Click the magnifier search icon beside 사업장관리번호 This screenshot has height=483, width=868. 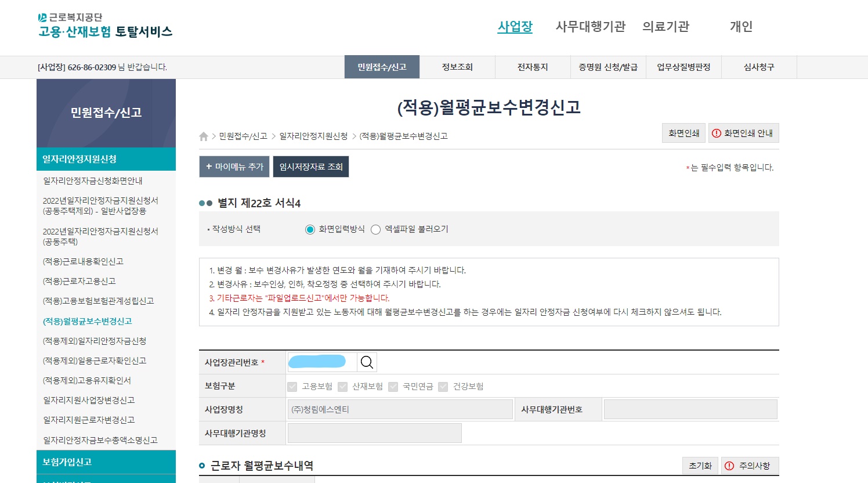click(367, 362)
